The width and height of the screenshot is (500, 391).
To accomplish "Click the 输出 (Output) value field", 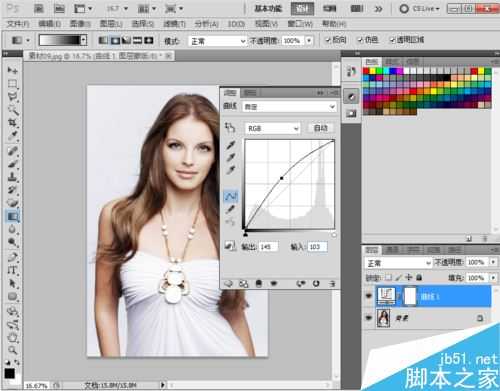I will (268, 247).
